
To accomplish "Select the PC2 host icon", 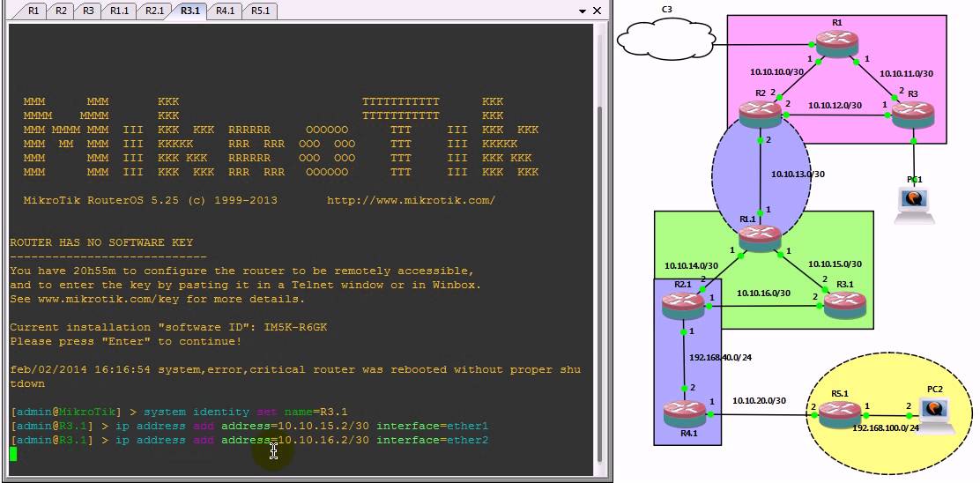I will pyautogui.click(x=935, y=414).
